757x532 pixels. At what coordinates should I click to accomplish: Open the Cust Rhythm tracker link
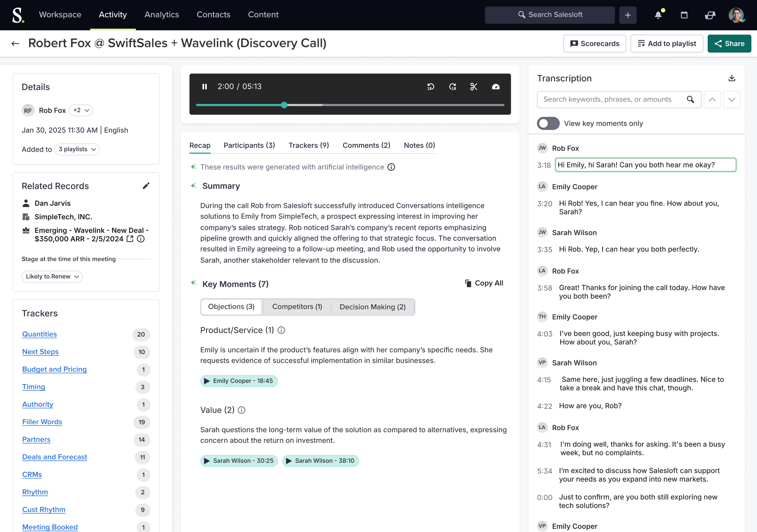(x=44, y=510)
